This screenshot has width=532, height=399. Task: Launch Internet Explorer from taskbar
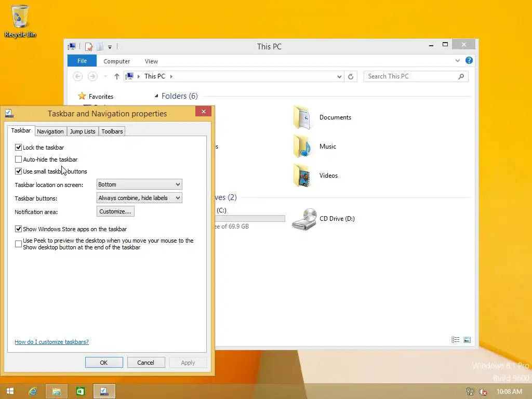pos(33,391)
